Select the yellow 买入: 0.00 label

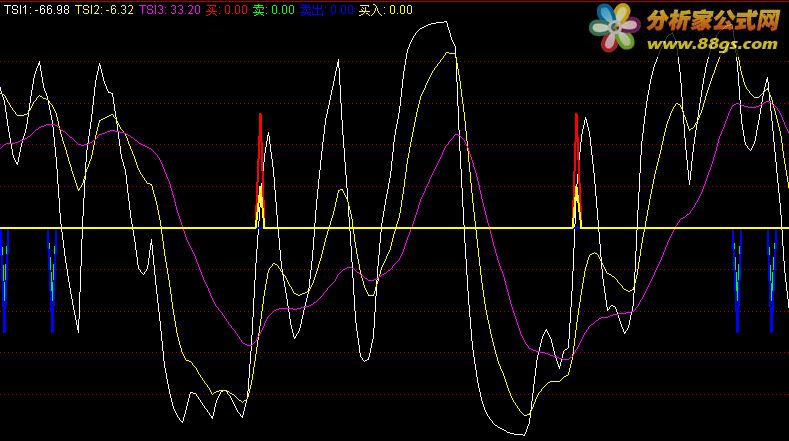point(385,10)
